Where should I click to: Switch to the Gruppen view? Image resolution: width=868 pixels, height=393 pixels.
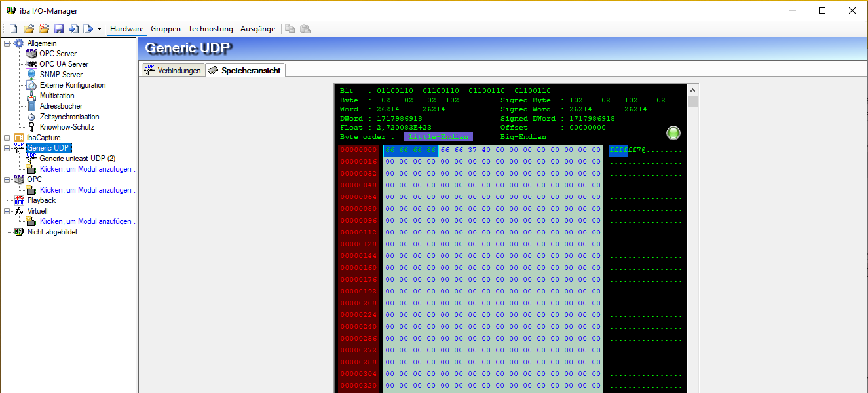[166, 29]
